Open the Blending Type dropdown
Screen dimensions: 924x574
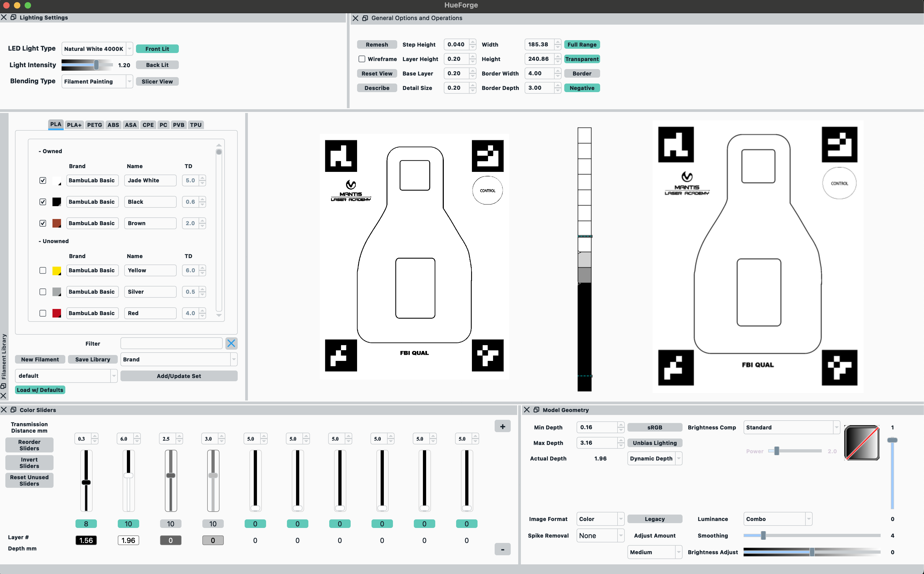click(97, 81)
